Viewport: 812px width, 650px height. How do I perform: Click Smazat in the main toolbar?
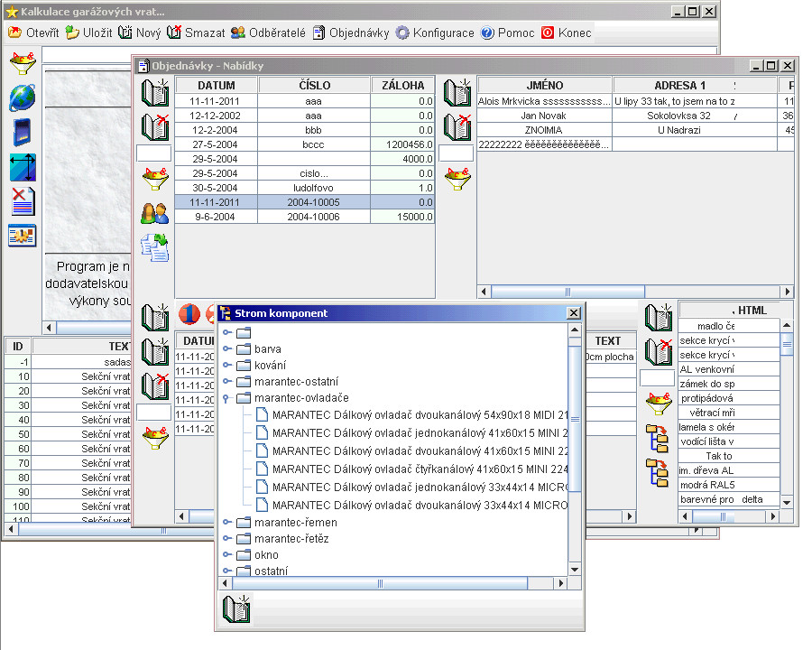pyautogui.click(x=197, y=32)
